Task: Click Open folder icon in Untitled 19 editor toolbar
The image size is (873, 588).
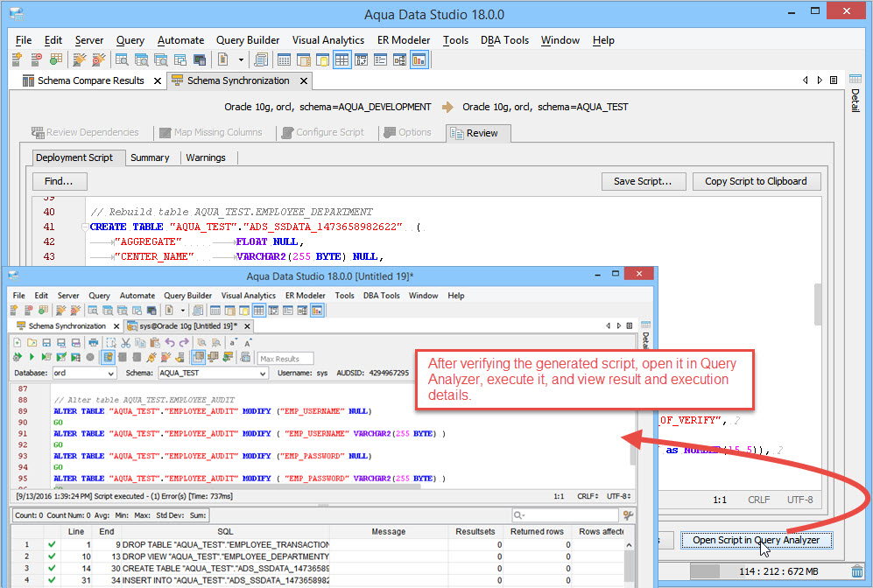Action: coord(32,343)
